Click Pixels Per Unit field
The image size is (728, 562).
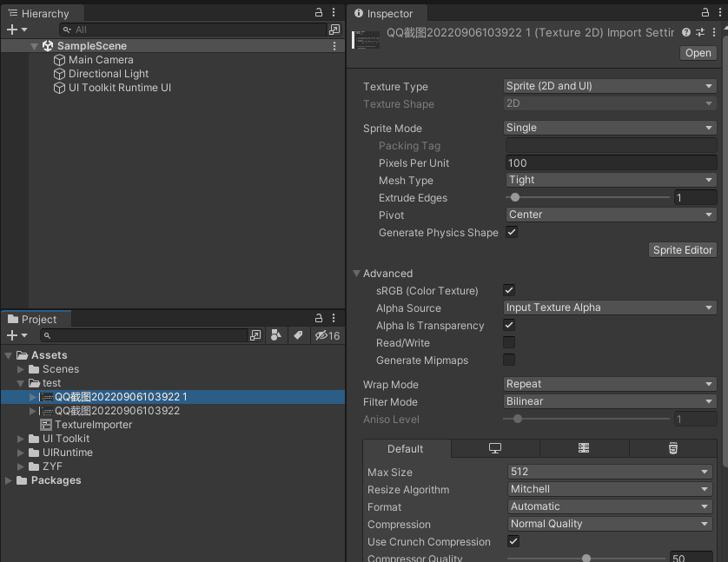(611, 163)
